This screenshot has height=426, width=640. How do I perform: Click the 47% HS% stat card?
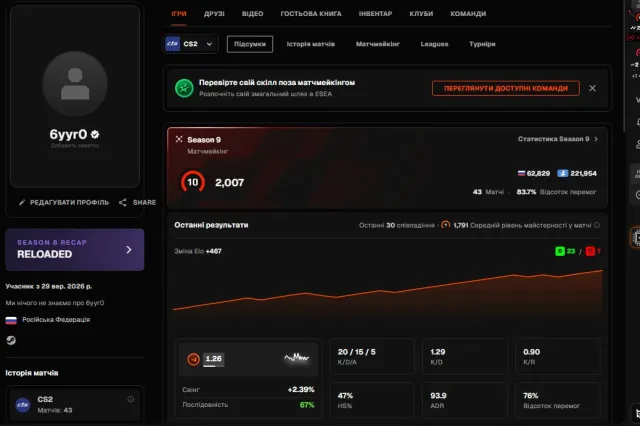(372, 400)
